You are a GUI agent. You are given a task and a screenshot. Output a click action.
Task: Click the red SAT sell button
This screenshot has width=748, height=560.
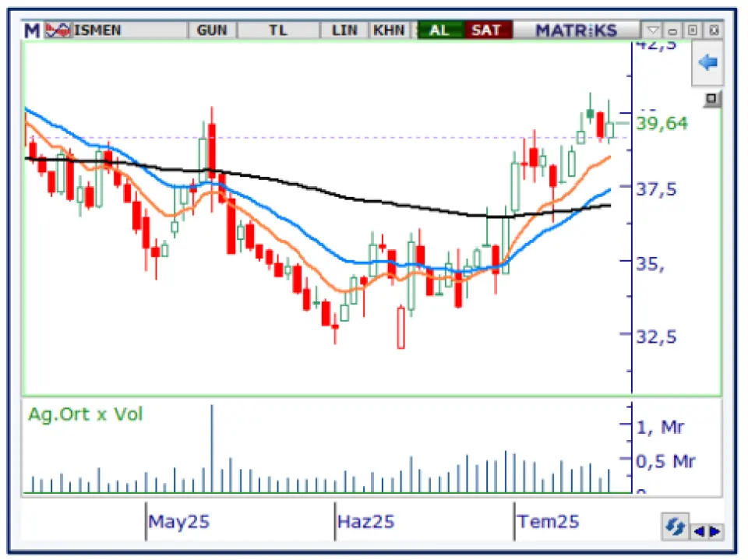(487, 30)
